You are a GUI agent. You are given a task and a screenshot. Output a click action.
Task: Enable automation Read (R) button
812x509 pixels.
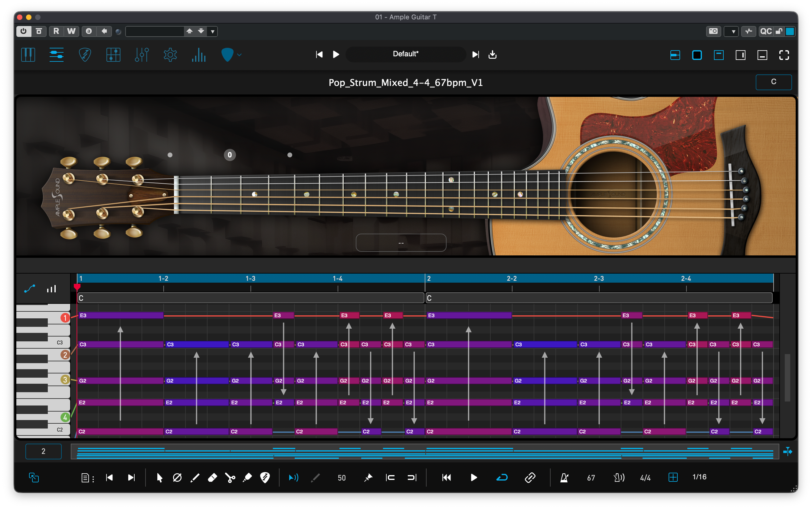pos(56,31)
